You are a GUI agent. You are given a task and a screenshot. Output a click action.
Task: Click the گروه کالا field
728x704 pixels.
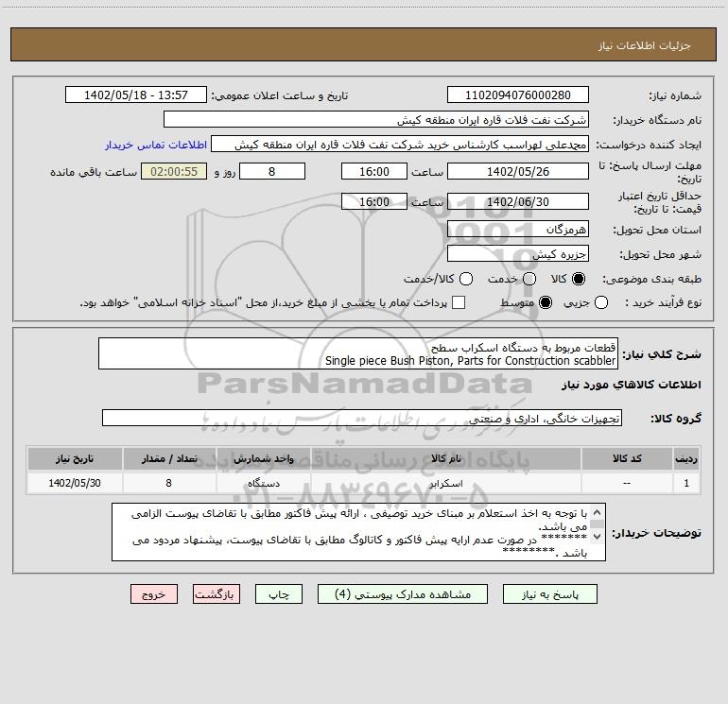[362, 418]
